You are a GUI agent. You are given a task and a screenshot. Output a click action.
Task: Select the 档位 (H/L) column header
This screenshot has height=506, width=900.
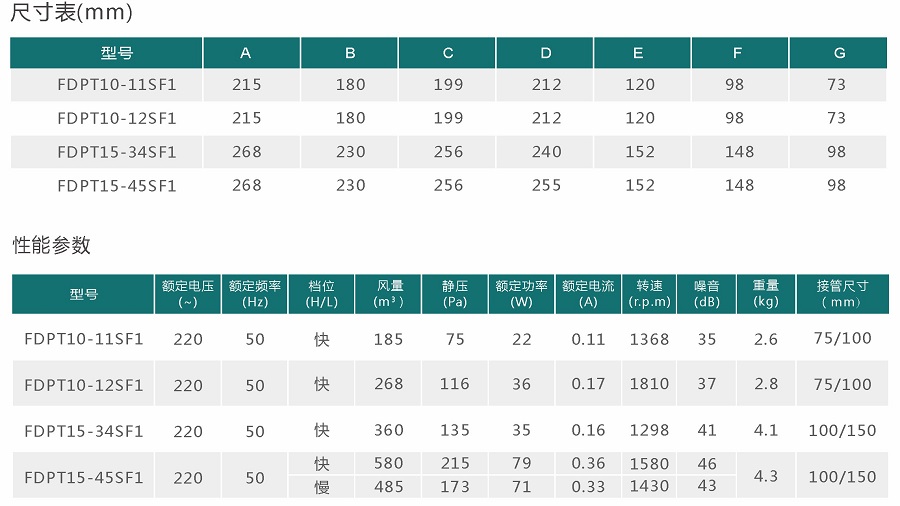(x=322, y=293)
